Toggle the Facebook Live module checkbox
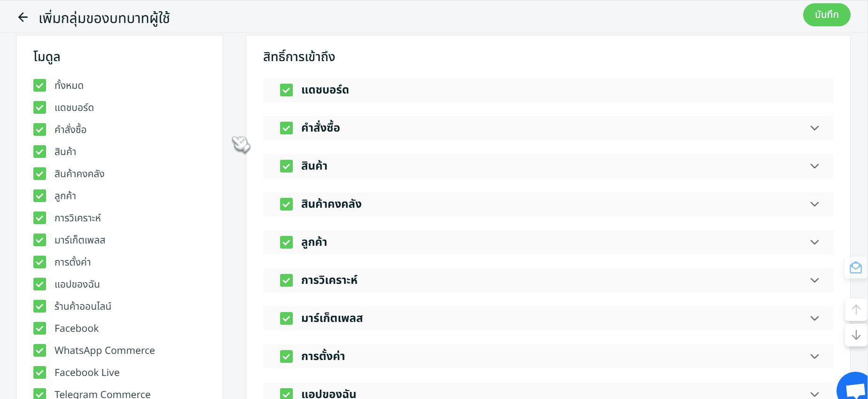 40,373
